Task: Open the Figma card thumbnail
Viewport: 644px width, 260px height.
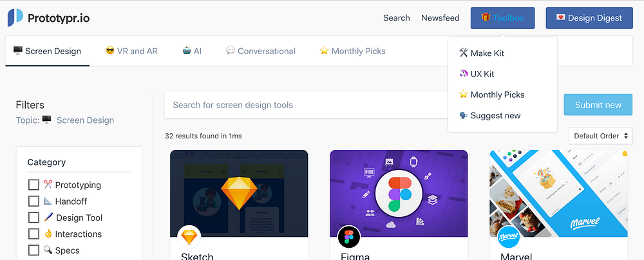Action: click(x=399, y=194)
